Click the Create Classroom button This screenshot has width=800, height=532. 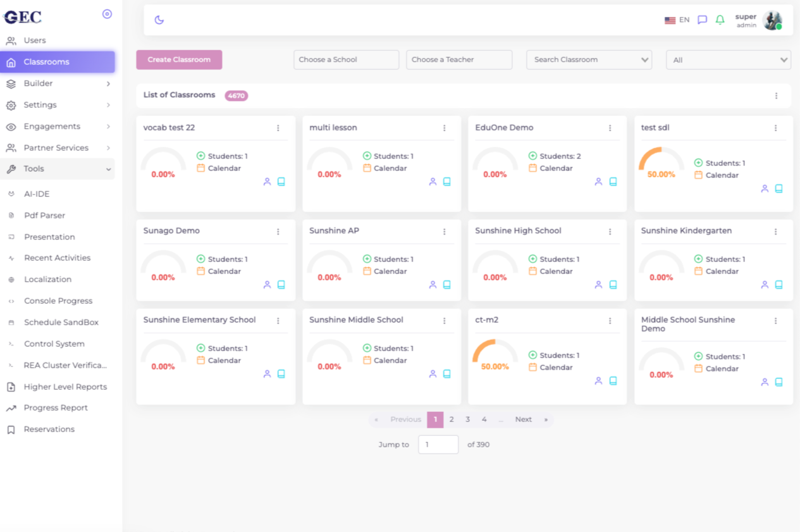click(179, 59)
